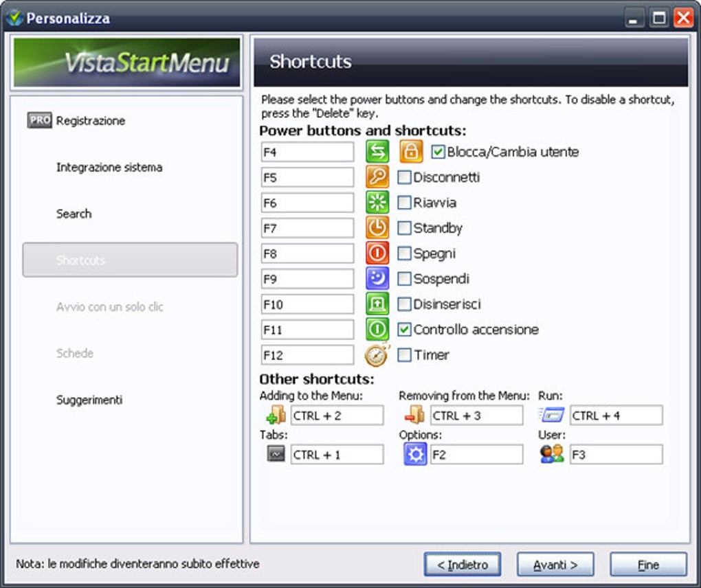Image resolution: width=701 pixels, height=588 pixels.
Task: Click the PRO badge next to Registrazione
Action: [x=39, y=120]
